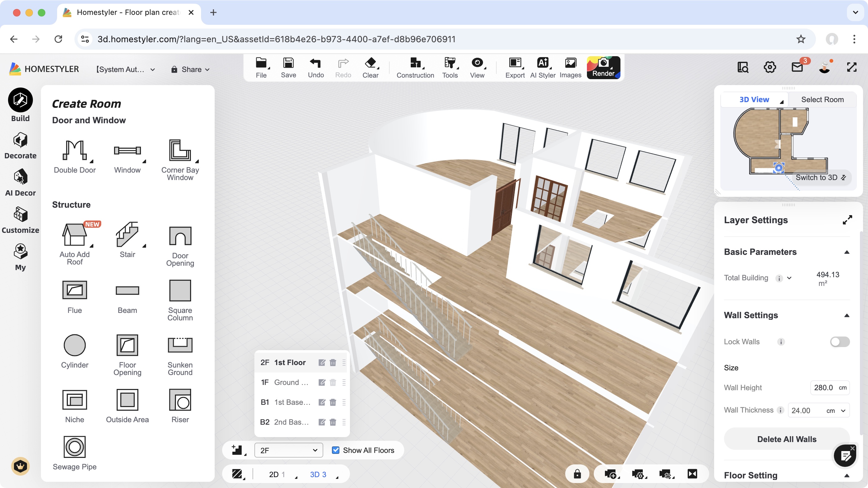The image size is (868, 488).
Task: Click the add camera view icon
Action: (611, 474)
